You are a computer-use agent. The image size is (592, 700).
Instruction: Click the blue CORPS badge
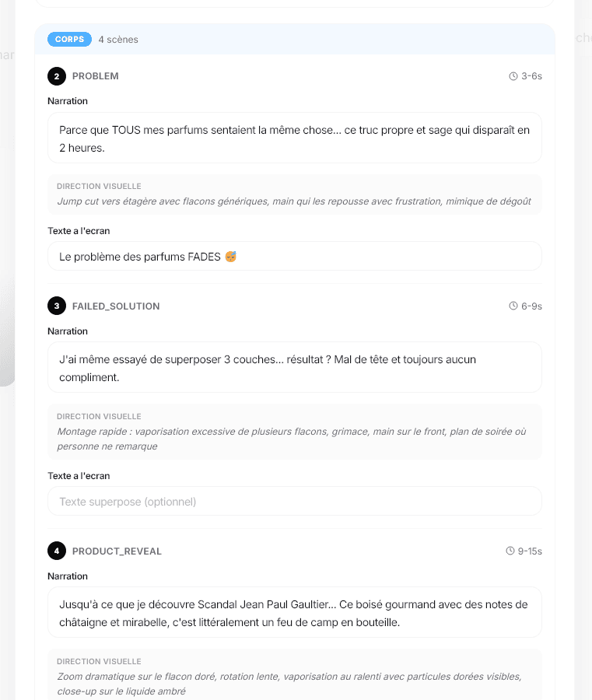[69, 39]
